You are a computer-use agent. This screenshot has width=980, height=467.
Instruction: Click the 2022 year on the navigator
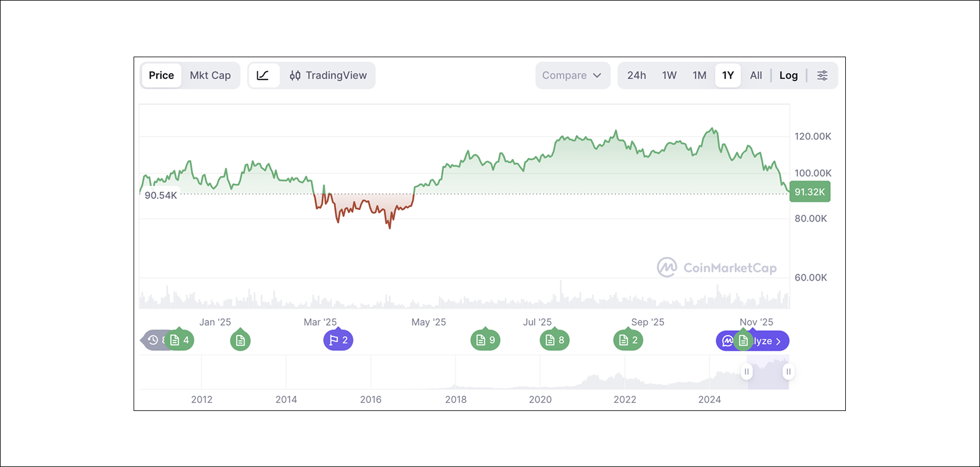pos(625,400)
